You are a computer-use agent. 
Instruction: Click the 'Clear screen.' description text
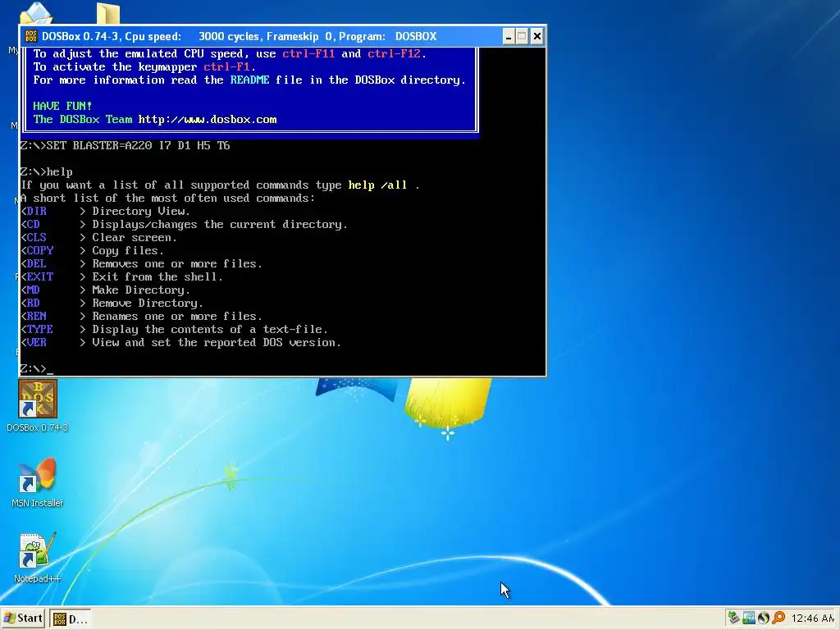135,237
